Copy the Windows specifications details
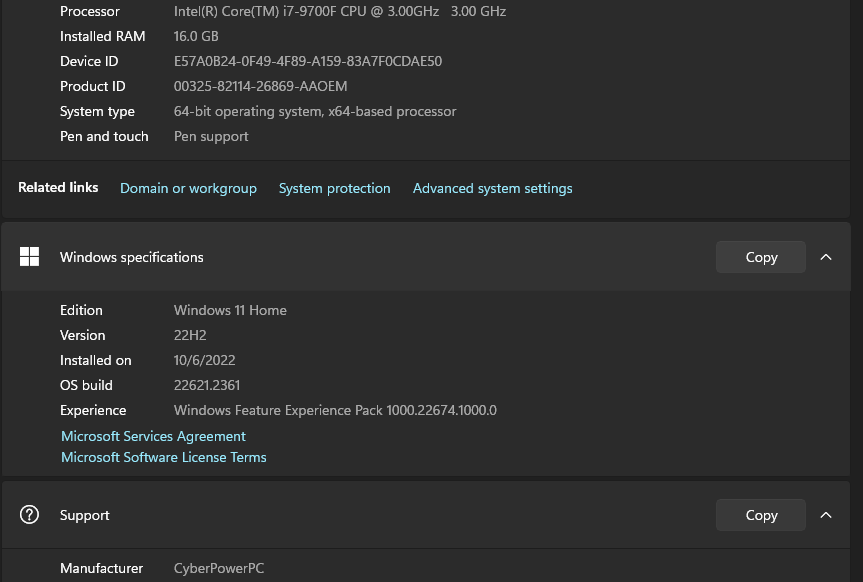Viewport: 863px width, 582px height. coord(761,257)
